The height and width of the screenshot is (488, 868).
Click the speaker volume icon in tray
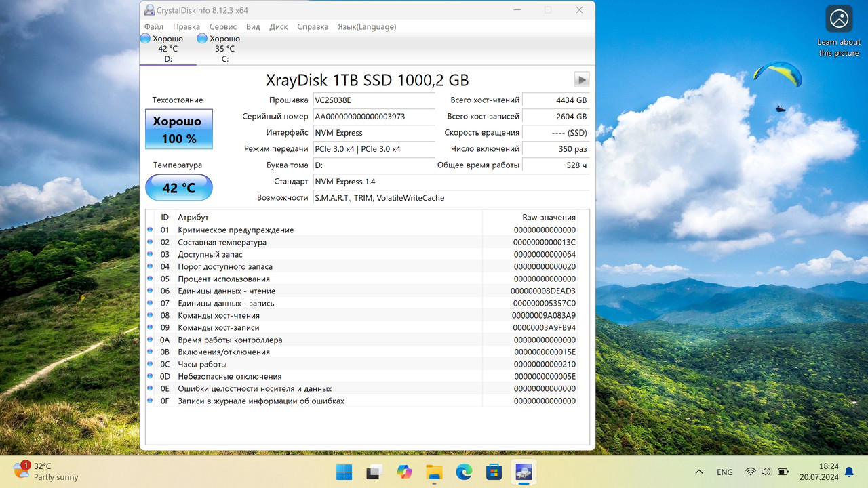pos(766,472)
